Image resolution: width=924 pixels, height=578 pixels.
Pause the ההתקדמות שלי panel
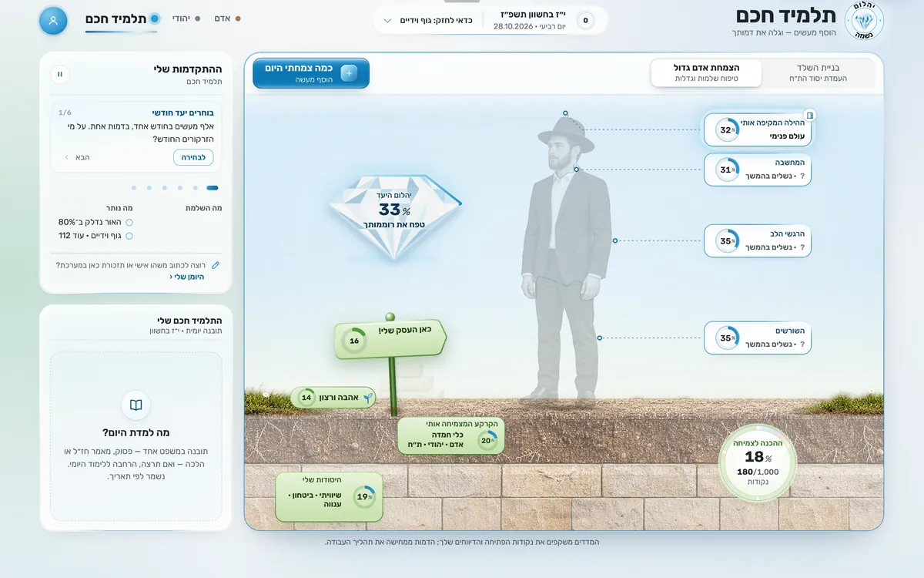click(x=59, y=74)
